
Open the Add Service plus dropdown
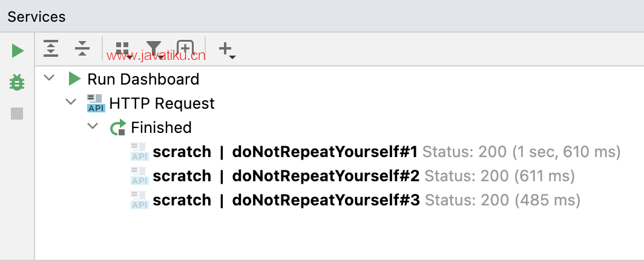tap(227, 50)
